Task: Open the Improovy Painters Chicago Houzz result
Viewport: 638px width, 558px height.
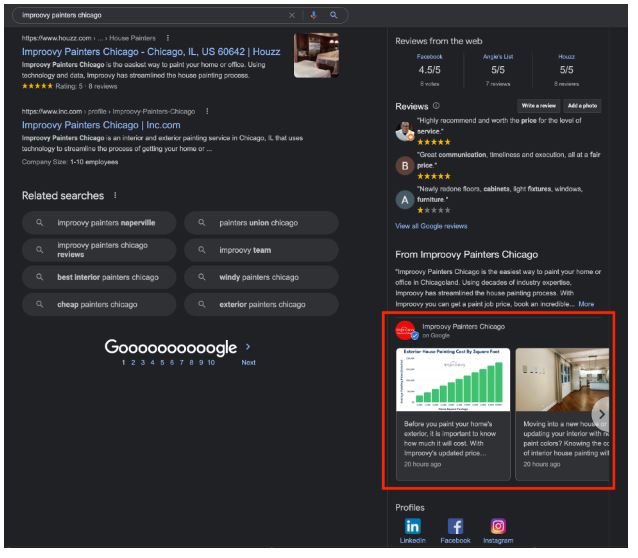Action: point(152,52)
